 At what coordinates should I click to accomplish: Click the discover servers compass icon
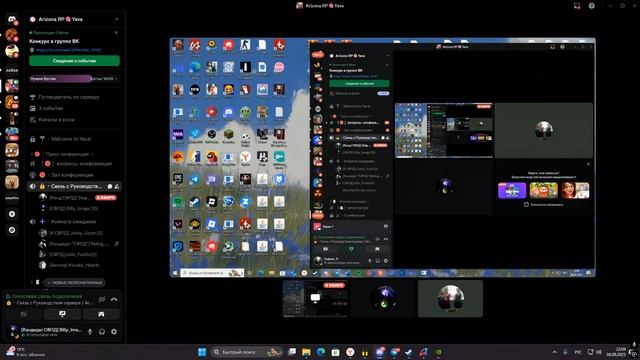[x=12, y=230]
